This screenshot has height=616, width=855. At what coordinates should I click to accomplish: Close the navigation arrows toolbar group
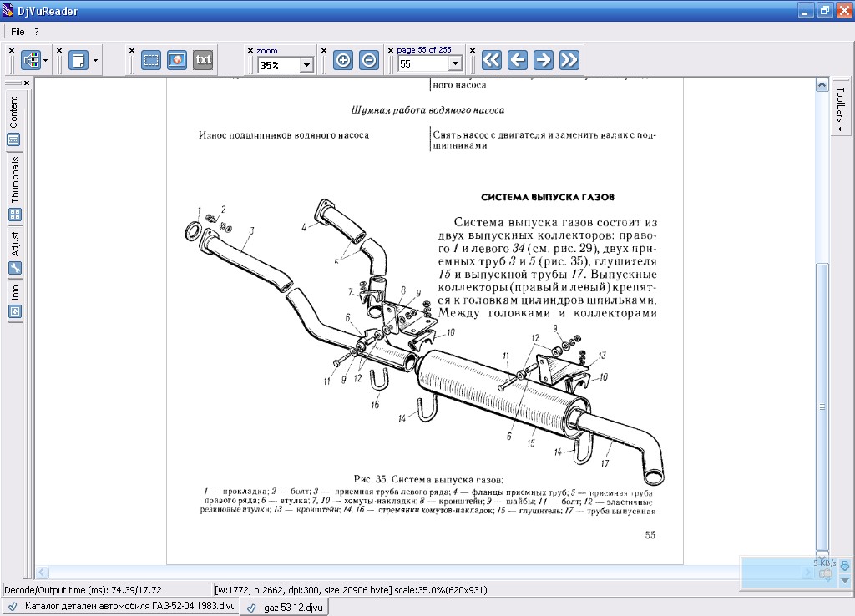tap(473, 50)
